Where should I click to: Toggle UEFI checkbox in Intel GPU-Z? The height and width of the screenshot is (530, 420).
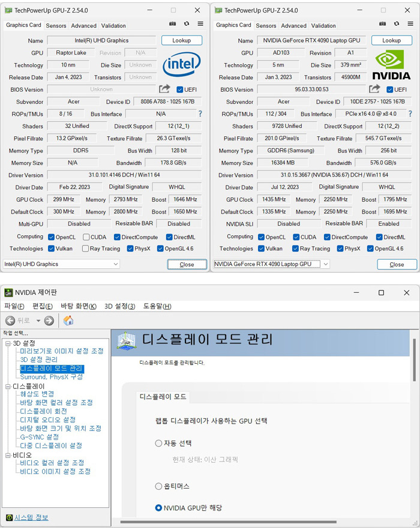coord(180,89)
